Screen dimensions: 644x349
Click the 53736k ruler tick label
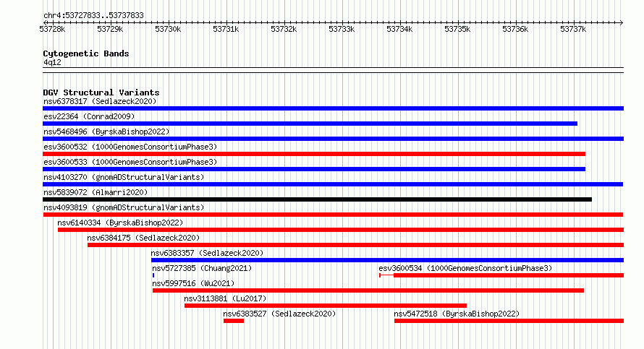[515, 29]
